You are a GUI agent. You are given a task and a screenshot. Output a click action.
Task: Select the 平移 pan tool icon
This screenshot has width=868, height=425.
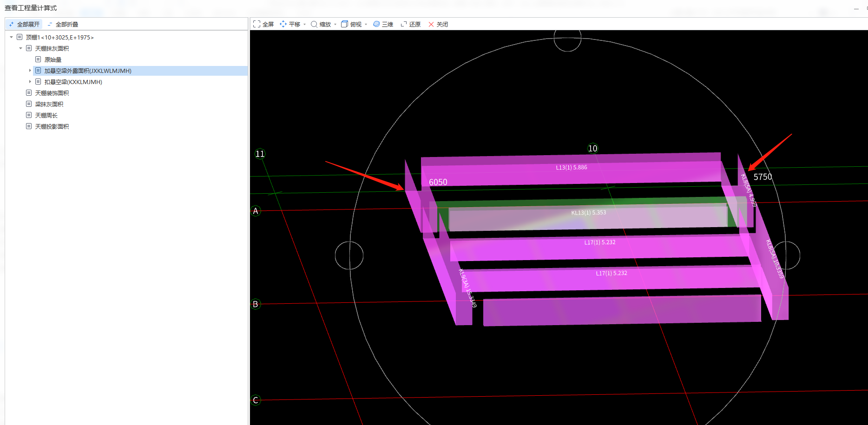(x=283, y=24)
